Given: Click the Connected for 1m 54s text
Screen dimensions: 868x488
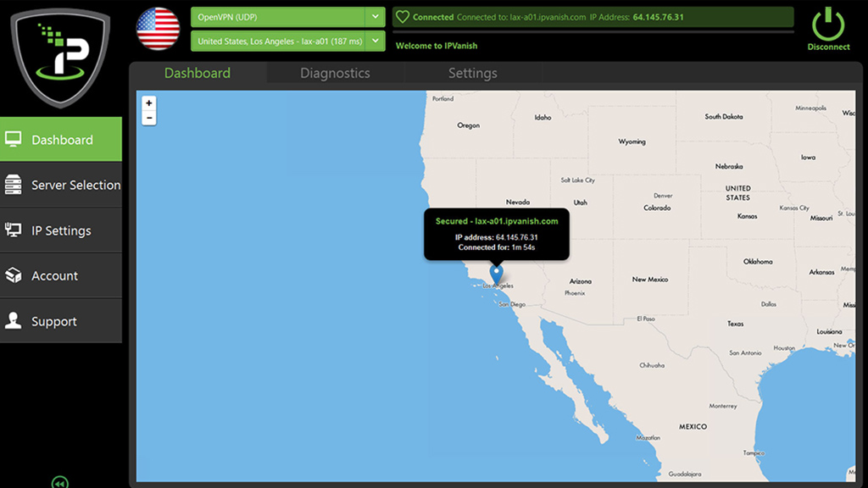Looking at the screenshot, I should pos(497,247).
